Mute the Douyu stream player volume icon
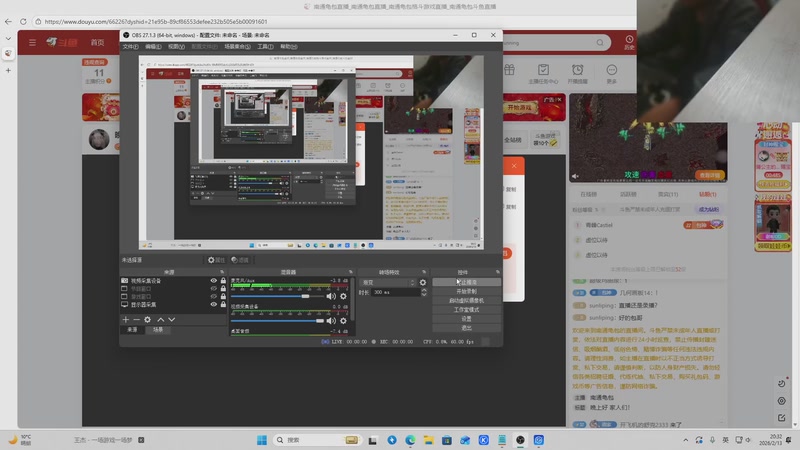Screen dimensions: 800x450 (576, 176)
